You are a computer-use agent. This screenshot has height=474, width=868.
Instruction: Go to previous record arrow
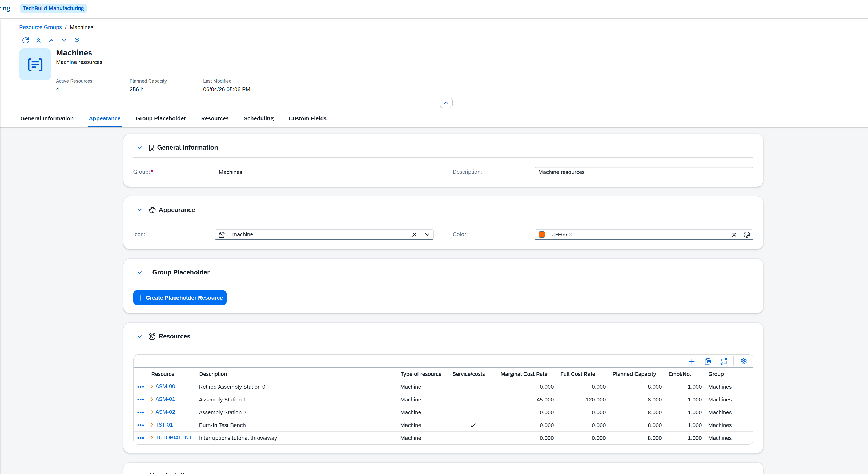point(51,41)
